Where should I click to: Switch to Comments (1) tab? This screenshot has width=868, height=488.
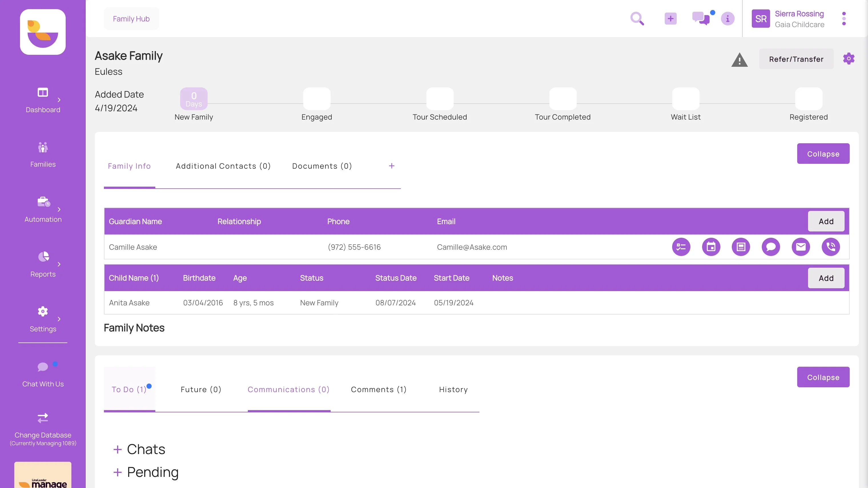(x=379, y=389)
